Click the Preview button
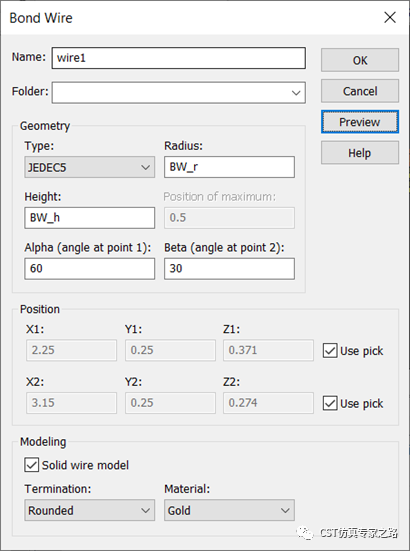 click(360, 122)
